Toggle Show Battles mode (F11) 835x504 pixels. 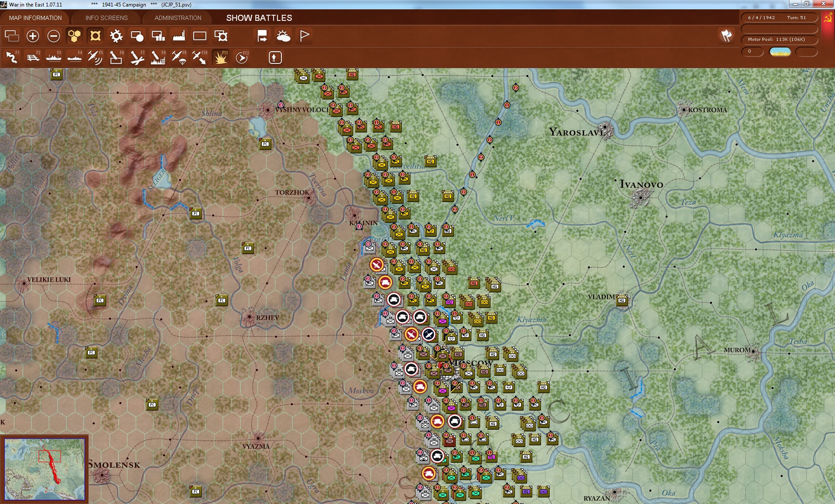(221, 57)
